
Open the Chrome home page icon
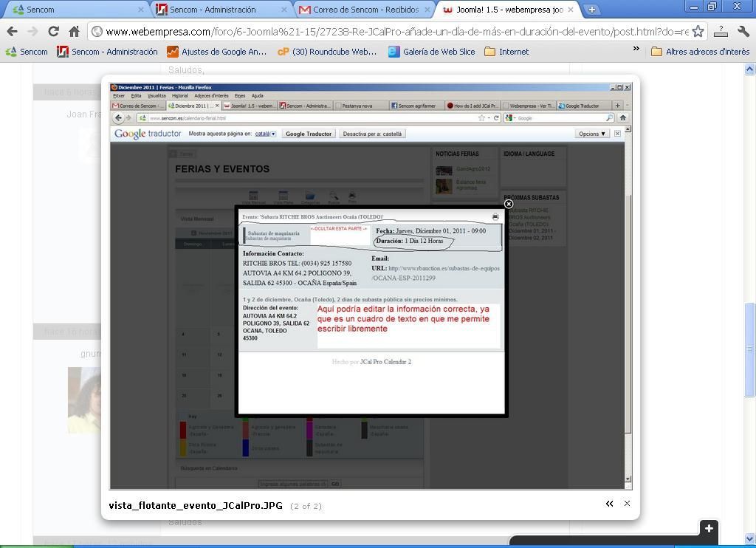[x=74, y=32]
